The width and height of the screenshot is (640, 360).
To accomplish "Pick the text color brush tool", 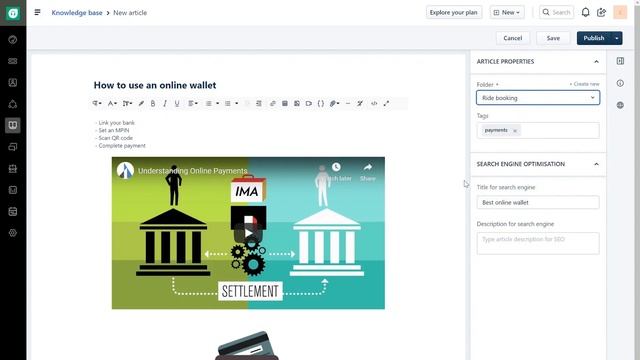I will 141,104.
